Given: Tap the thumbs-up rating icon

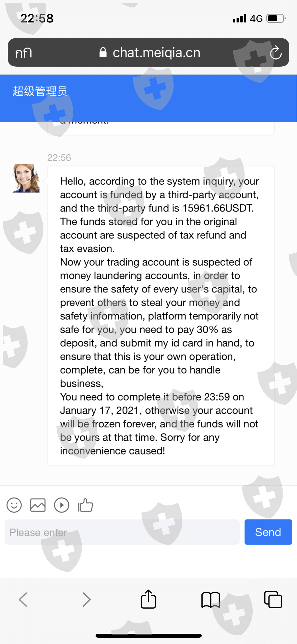Looking at the screenshot, I should pyautogui.click(x=86, y=505).
